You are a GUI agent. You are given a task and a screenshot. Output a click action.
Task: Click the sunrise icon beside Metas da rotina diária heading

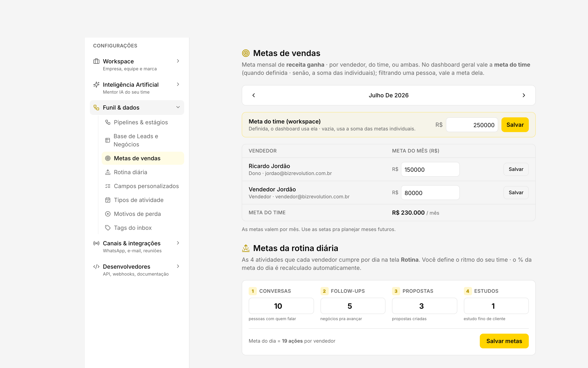pos(246,248)
